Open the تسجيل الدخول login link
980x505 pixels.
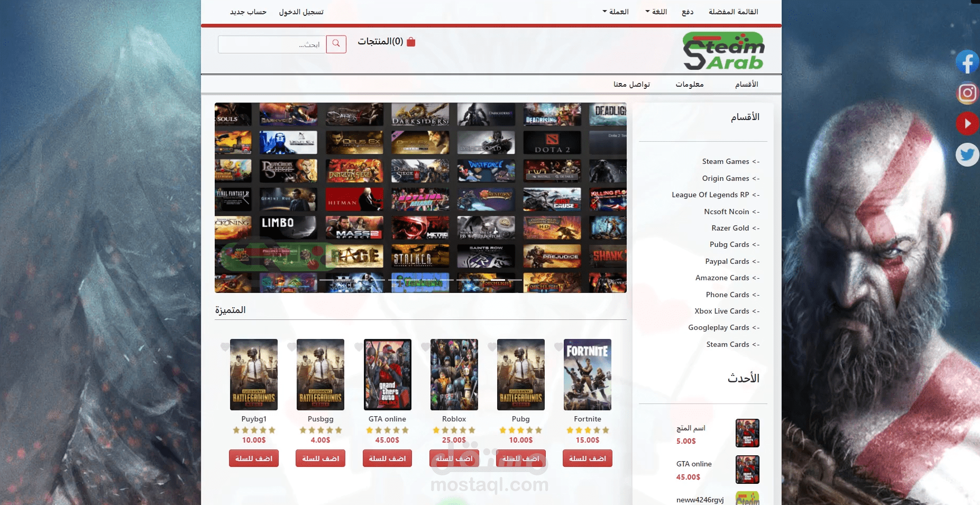[302, 11]
